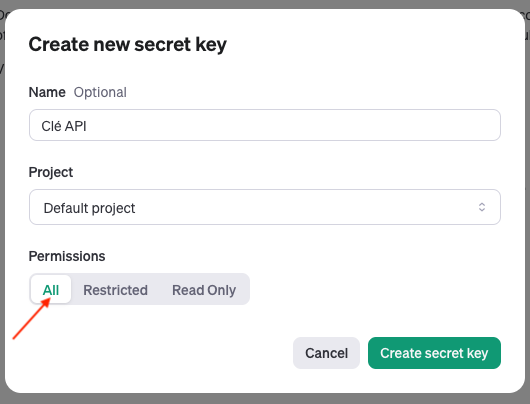
Task: Click the "Create new secret key" heading
Action: [127, 44]
